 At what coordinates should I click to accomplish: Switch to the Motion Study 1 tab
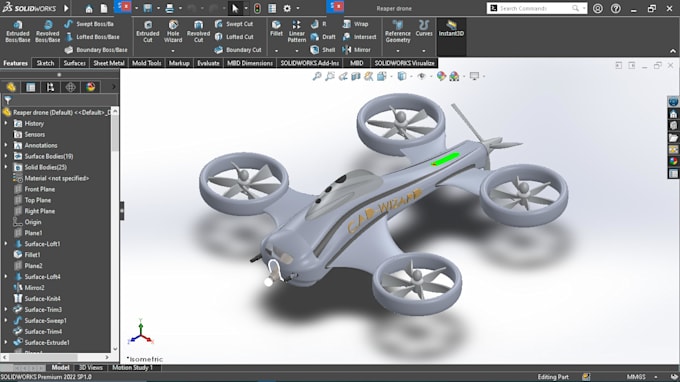coord(132,368)
